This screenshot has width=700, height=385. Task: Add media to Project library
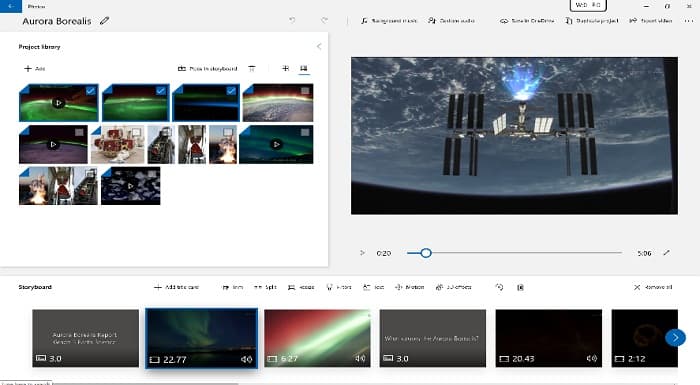pyautogui.click(x=34, y=68)
